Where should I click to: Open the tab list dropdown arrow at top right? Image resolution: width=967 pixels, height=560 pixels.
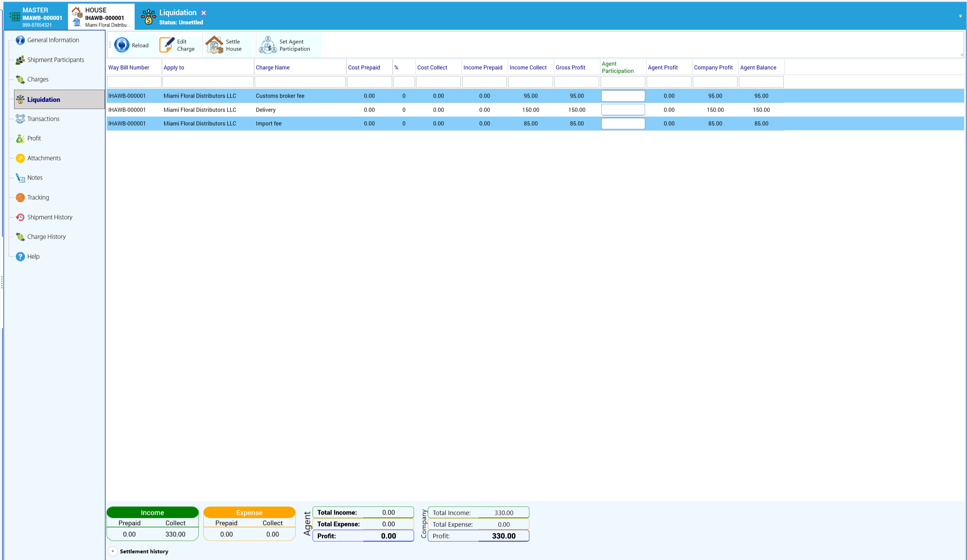(x=960, y=16)
